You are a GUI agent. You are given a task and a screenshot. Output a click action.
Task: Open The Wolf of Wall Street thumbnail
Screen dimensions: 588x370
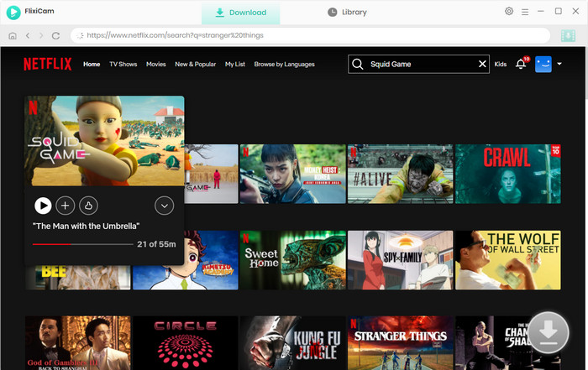pos(508,260)
